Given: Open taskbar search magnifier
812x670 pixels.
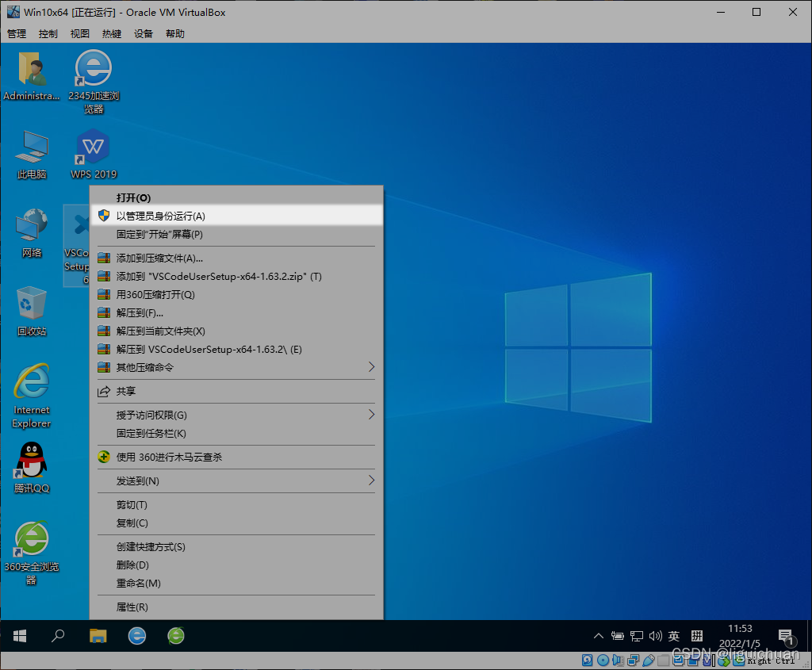Looking at the screenshot, I should point(58,635).
